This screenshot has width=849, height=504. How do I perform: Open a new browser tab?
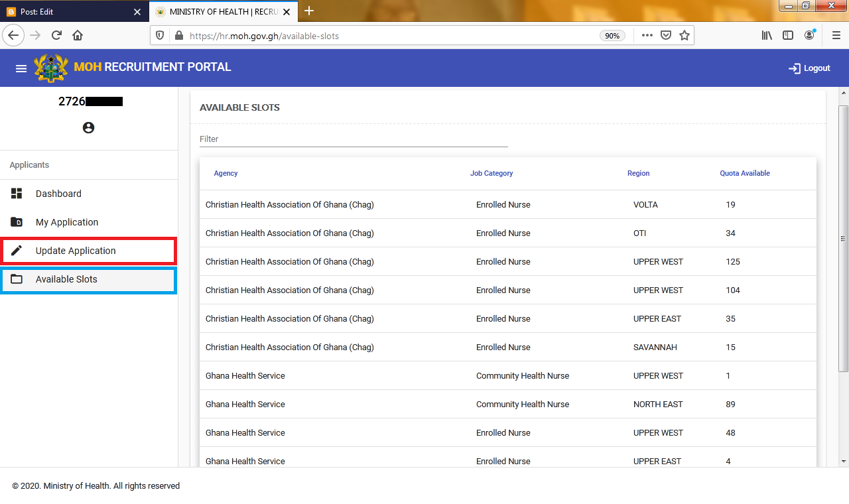309,11
